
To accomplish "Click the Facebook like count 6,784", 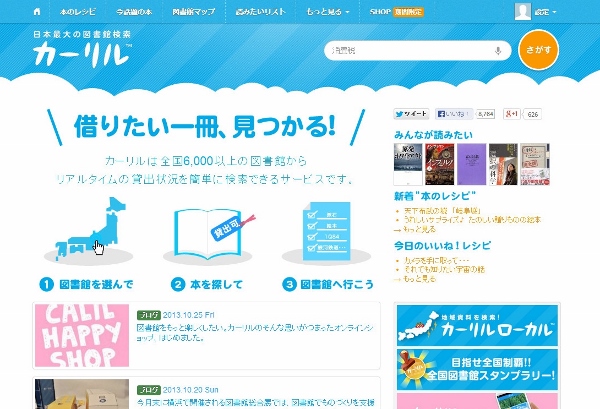I will [x=486, y=114].
